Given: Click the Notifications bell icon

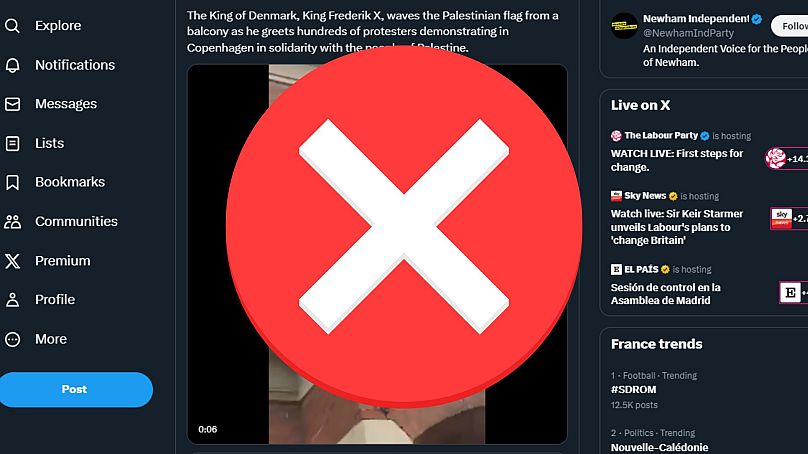Looking at the screenshot, I should 12,65.
